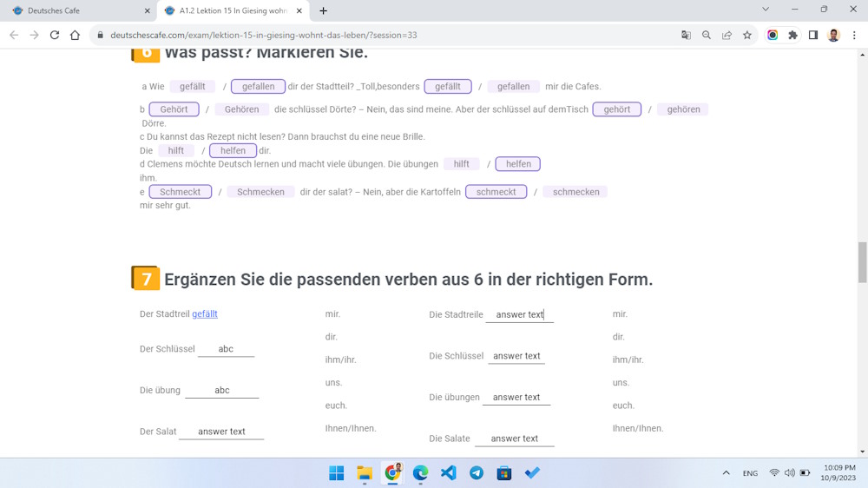This screenshot has height=488, width=868.
Task: Select lowercase 'schmecken' in sentence e
Action: [x=575, y=192]
